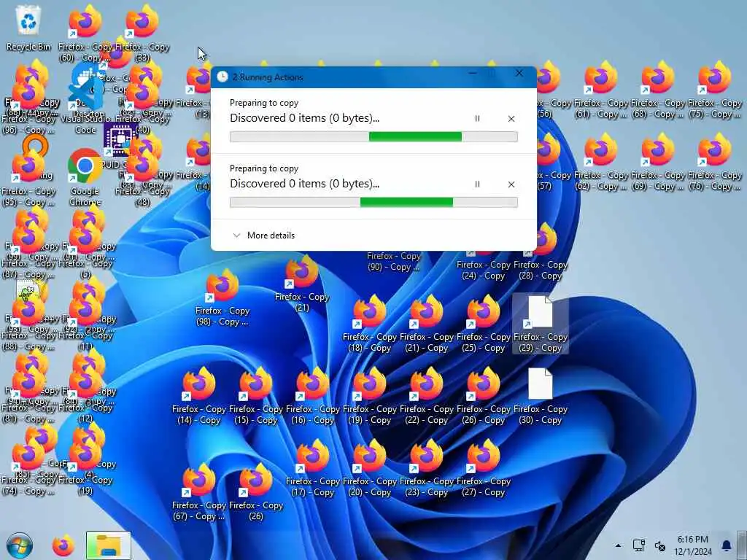
Task: Select Firefox - Copy (16) - Copy shortcut
Action: [x=312, y=396]
